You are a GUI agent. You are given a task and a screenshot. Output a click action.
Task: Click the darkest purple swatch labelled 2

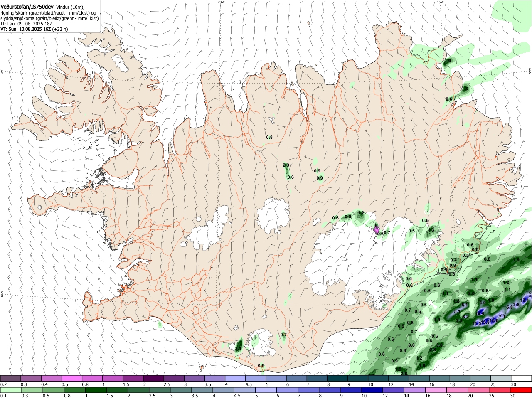153,378
